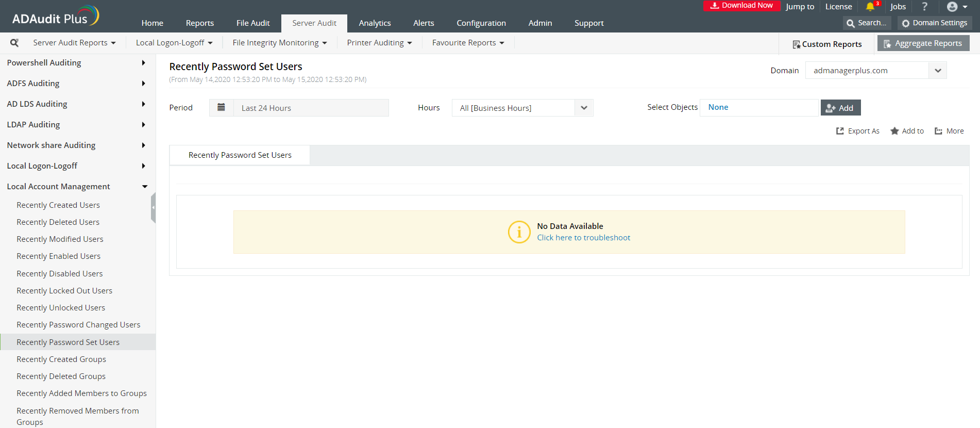The image size is (980, 428).
Task: Go to the Admin tab
Action: coord(540,23)
